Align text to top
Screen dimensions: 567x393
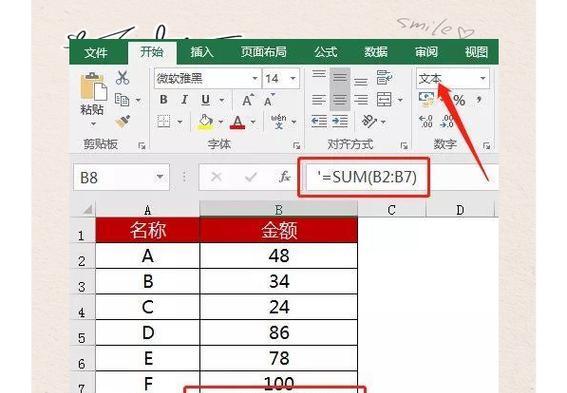pyautogui.click(x=319, y=74)
